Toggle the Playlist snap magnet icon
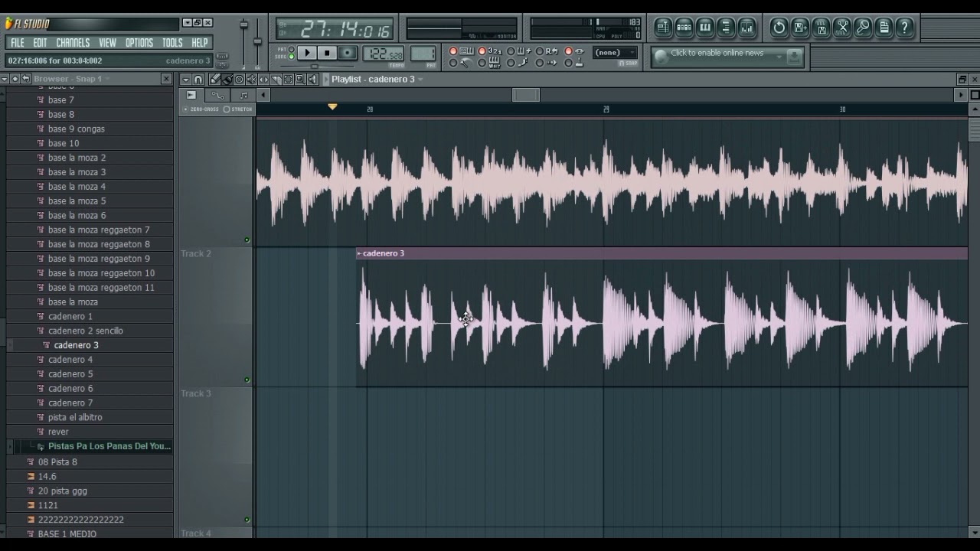 point(198,79)
